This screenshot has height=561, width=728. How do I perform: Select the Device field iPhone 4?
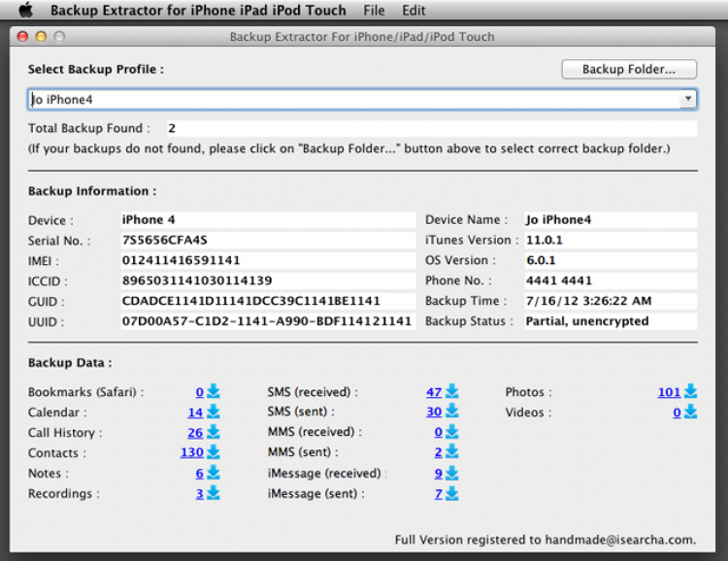268,219
